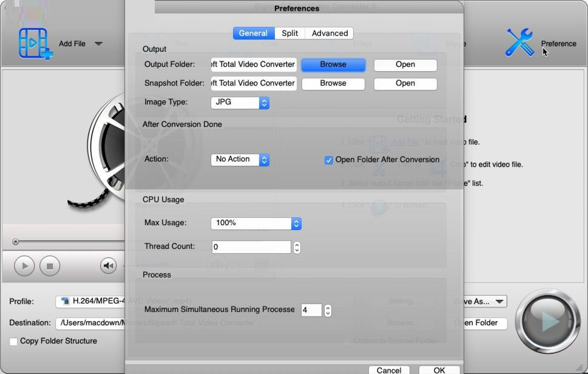Click the Open Folder button in main window
The width and height of the screenshot is (588, 374).
tap(485, 323)
